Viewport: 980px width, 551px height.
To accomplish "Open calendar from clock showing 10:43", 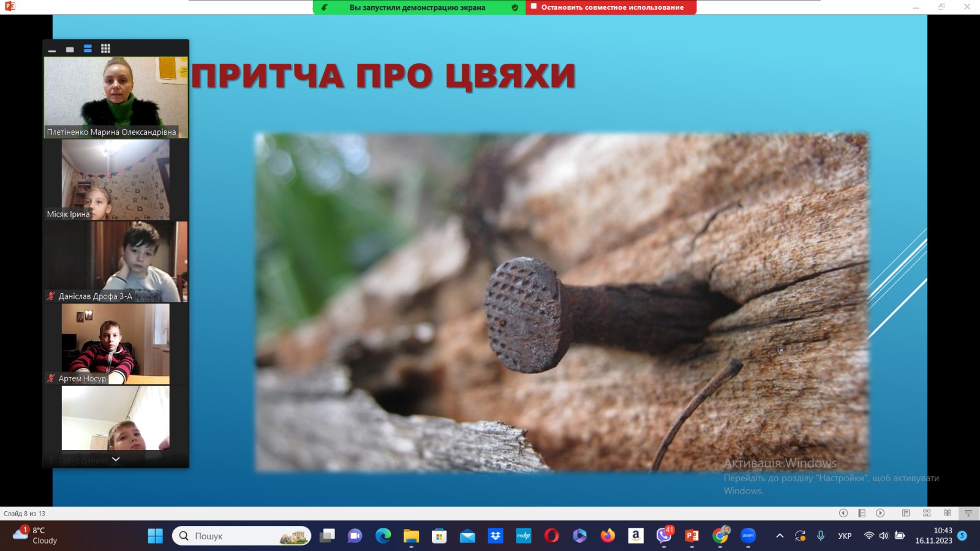I will [x=934, y=536].
